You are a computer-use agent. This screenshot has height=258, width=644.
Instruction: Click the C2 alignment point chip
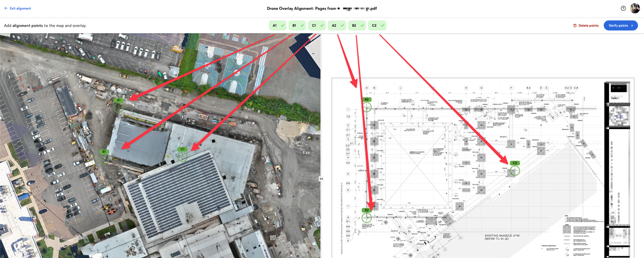pyautogui.click(x=377, y=25)
